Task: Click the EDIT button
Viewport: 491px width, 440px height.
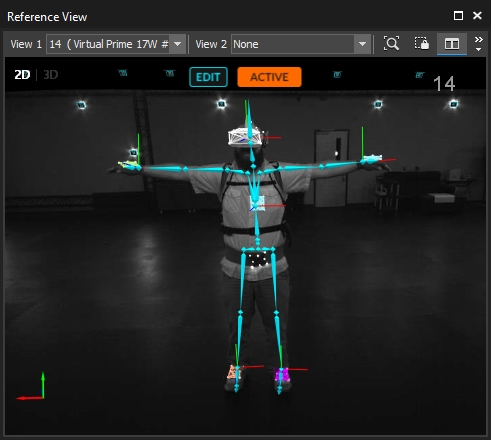Action: [x=208, y=77]
